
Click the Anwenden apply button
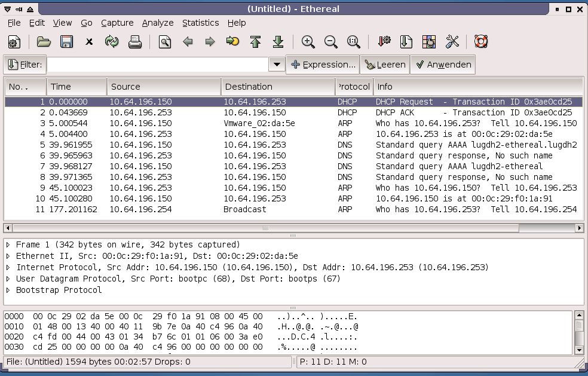click(x=443, y=65)
